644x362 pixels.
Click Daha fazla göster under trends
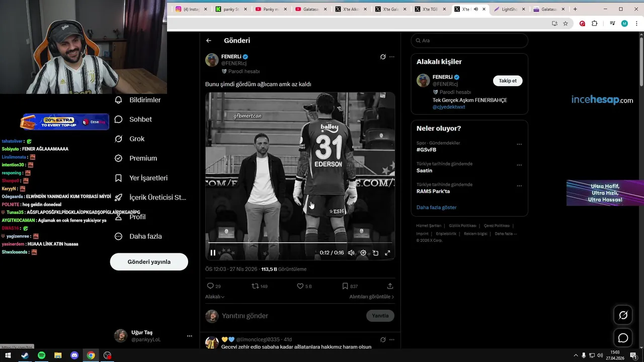(x=437, y=207)
